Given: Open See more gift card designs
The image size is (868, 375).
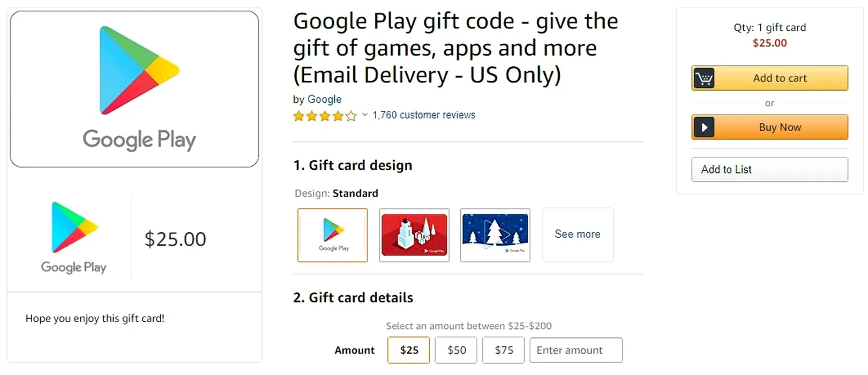Looking at the screenshot, I should [578, 235].
